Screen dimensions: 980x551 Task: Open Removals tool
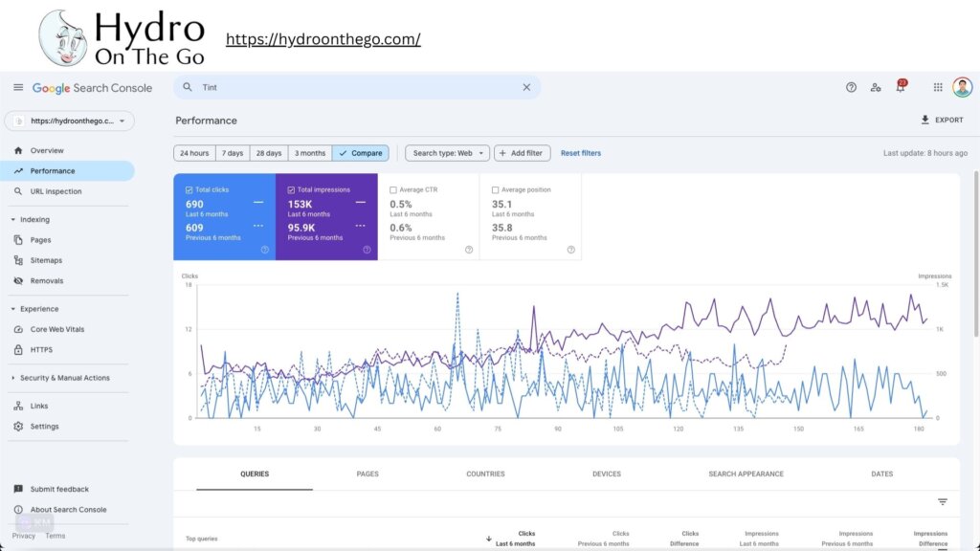pyautogui.click(x=46, y=281)
